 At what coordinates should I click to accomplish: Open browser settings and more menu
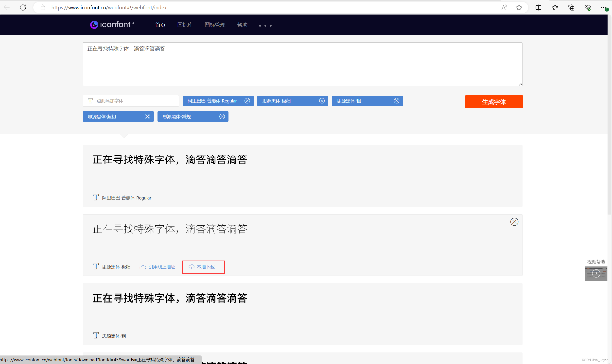[x=603, y=7]
